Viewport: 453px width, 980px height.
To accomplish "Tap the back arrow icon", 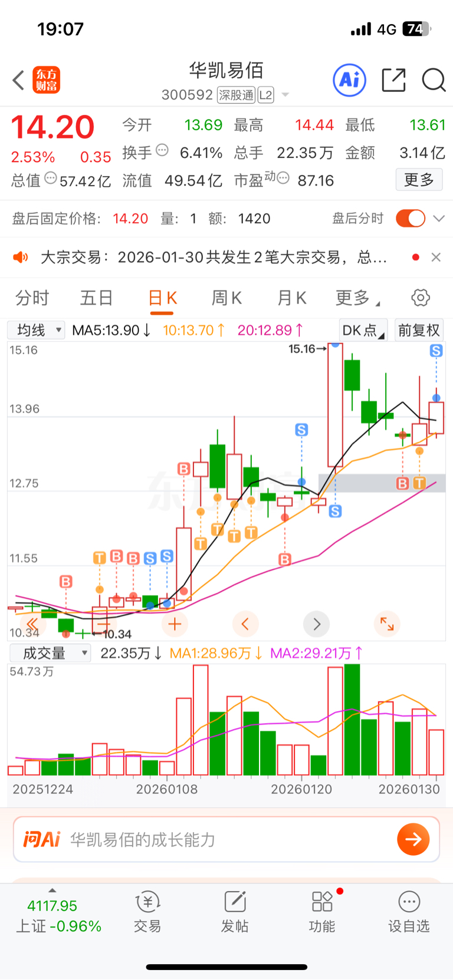I will (x=19, y=80).
